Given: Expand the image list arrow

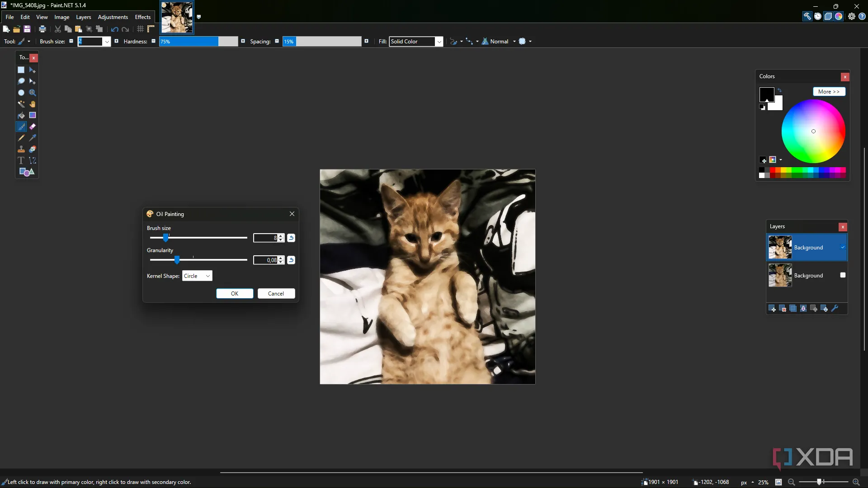Looking at the screenshot, I should [198, 17].
